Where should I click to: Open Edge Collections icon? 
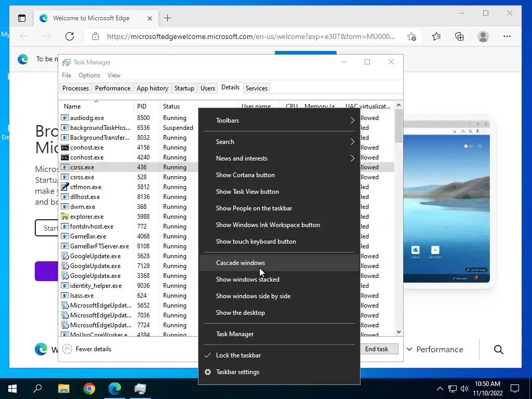[x=459, y=36]
